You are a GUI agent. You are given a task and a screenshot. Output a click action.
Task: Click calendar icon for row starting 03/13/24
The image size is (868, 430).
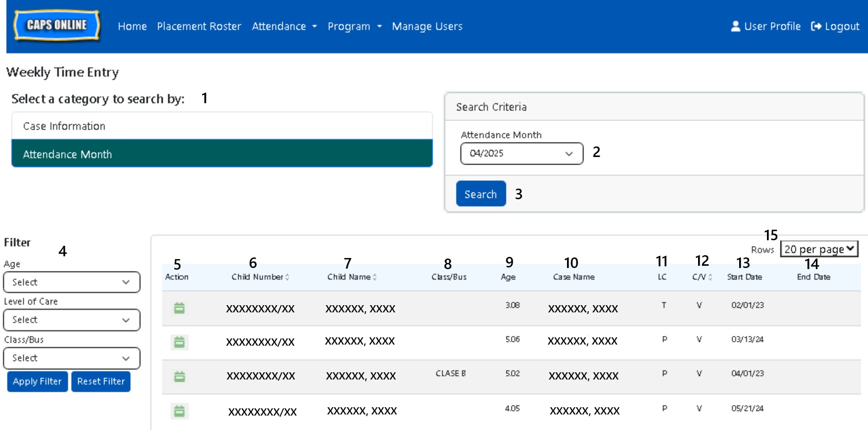coord(179,342)
